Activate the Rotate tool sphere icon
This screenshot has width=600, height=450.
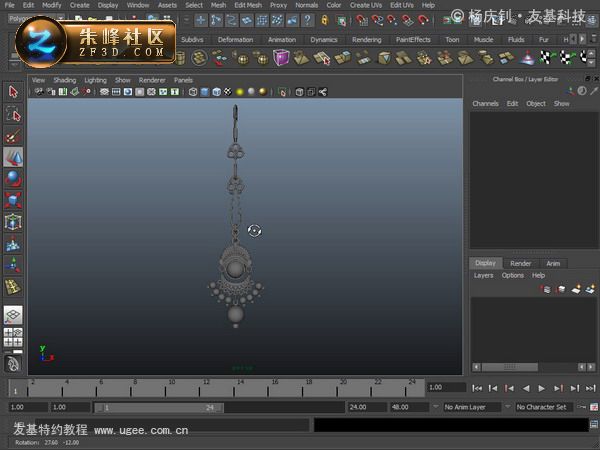pyautogui.click(x=13, y=178)
